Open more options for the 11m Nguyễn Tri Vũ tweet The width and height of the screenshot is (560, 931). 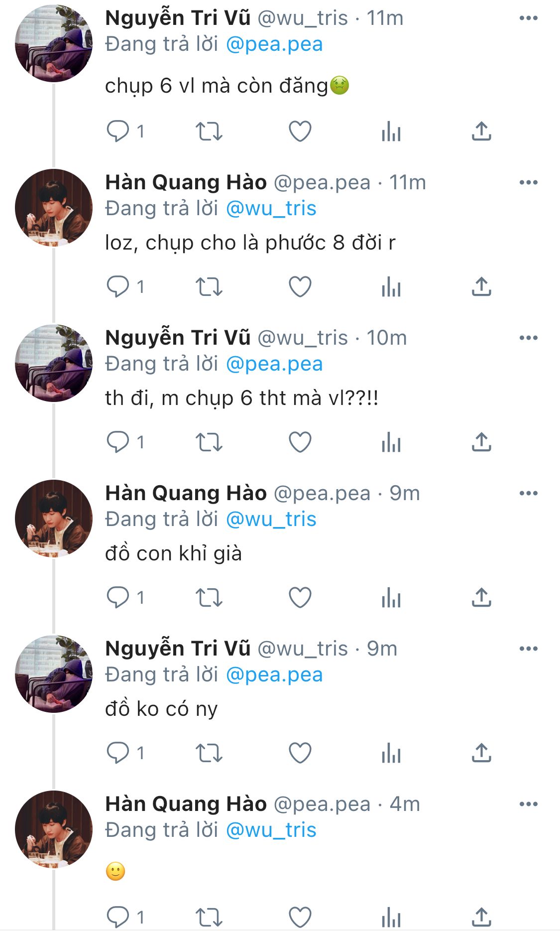(528, 18)
